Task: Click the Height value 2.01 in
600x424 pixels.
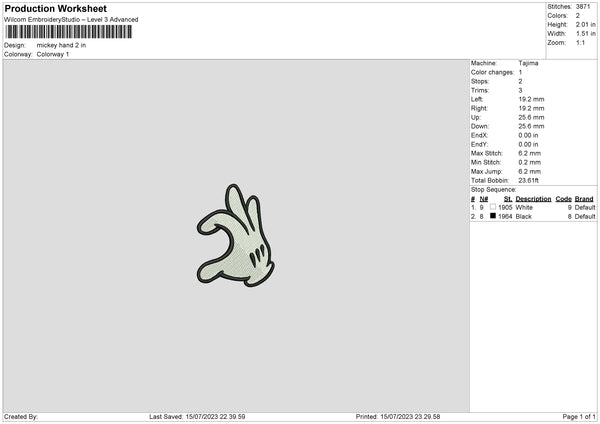Action: 585,24
